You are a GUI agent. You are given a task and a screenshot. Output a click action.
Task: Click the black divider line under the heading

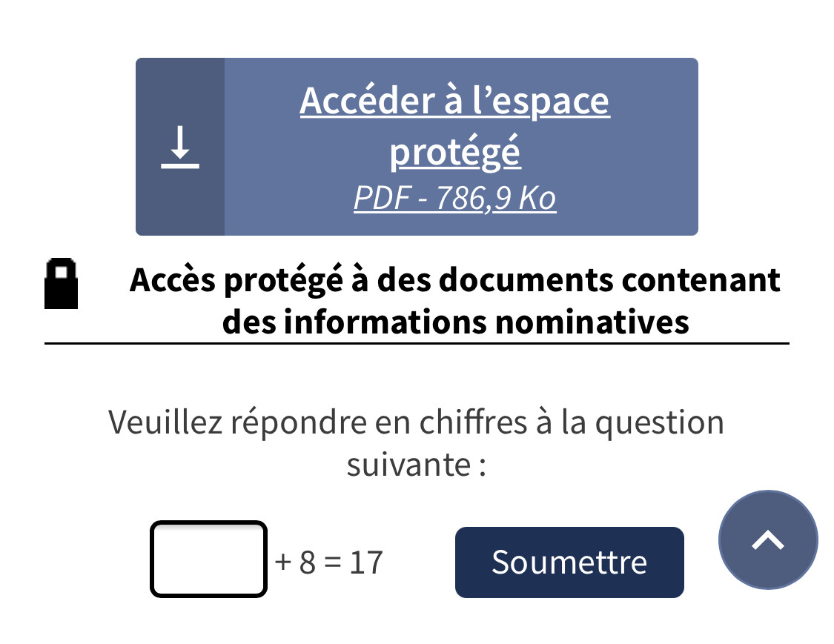(x=417, y=344)
